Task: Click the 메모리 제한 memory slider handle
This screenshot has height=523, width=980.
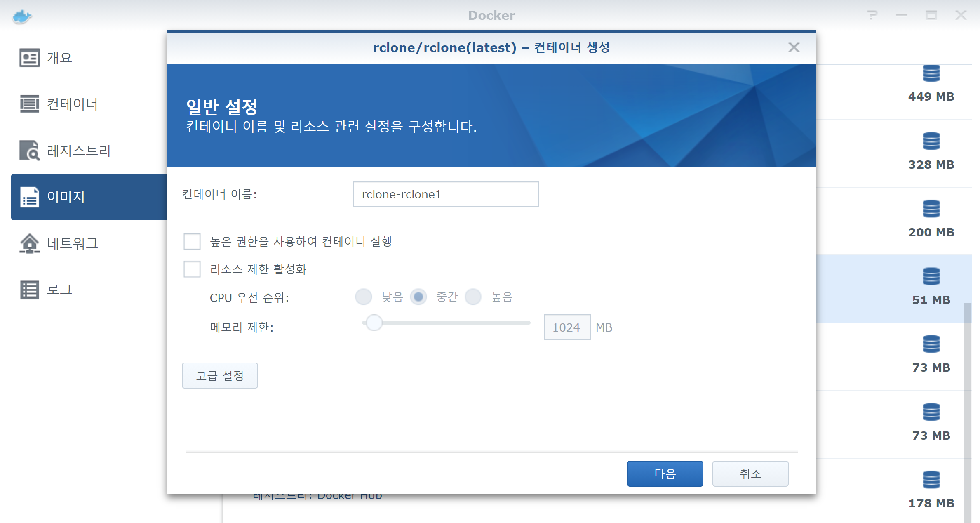Action: point(374,323)
